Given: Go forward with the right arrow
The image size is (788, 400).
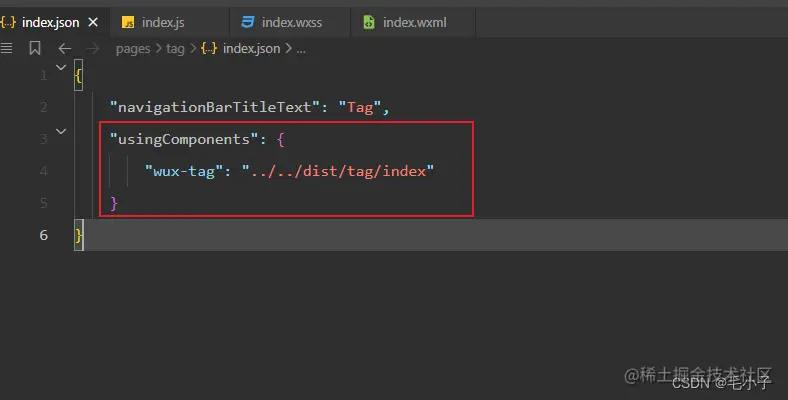Looking at the screenshot, I should click(93, 49).
